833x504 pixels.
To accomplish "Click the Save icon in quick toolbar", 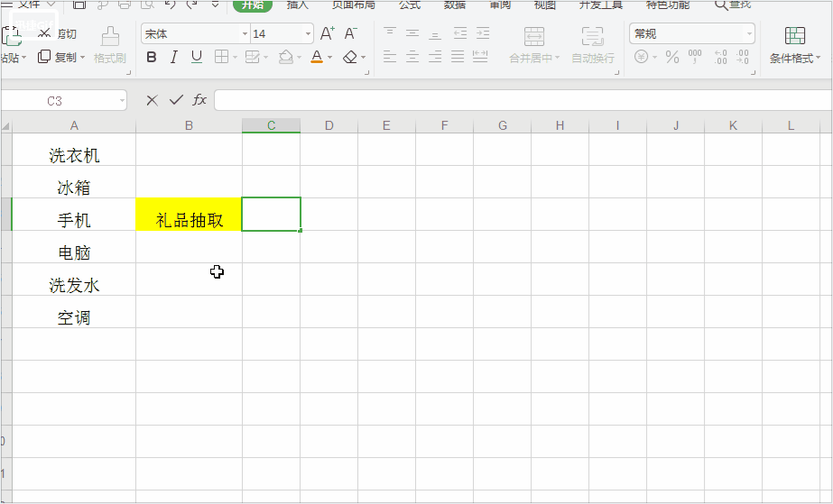I will (79, 5).
